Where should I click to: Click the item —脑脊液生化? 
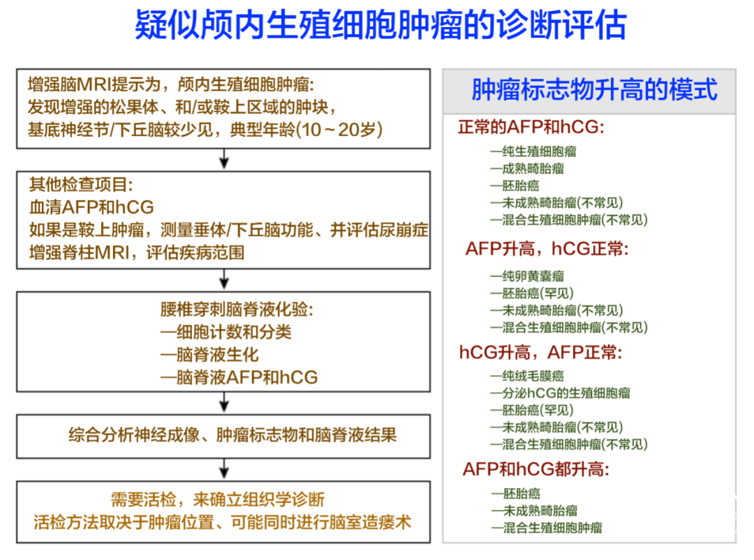pos(209,355)
